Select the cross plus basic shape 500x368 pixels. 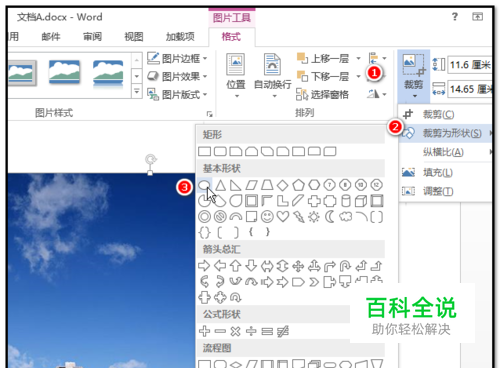[x=314, y=201]
